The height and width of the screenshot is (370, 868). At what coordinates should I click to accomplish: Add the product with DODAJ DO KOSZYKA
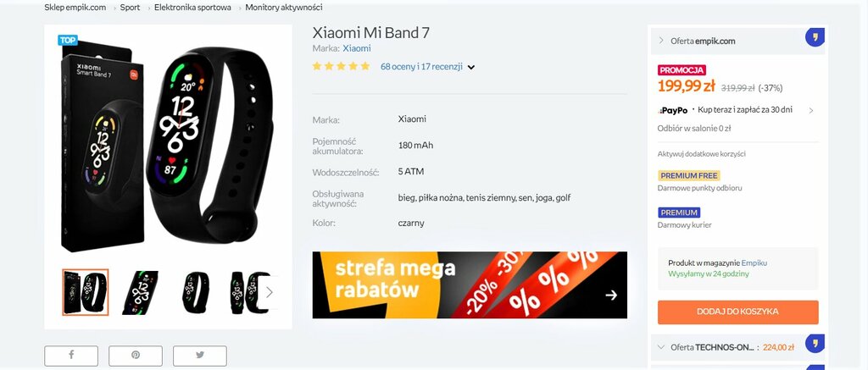(738, 312)
